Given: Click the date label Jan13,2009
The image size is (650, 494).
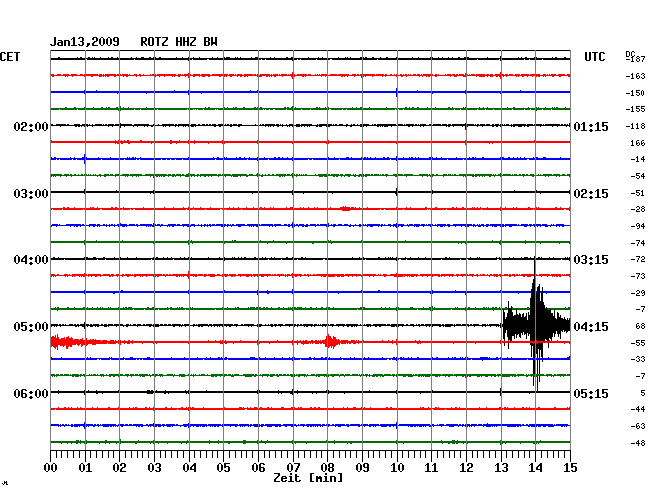Looking at the screenshot, I should [x=85, y=42].
